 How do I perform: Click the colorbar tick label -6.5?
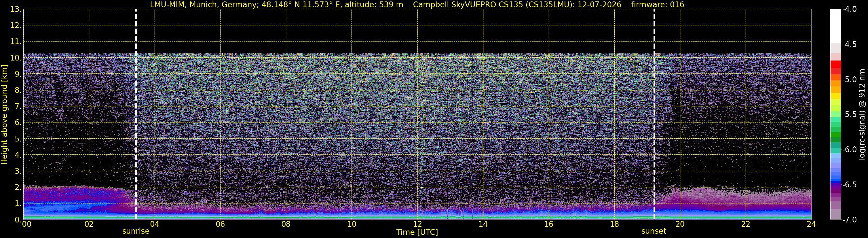pyautogui.click(x=850, y=185)
